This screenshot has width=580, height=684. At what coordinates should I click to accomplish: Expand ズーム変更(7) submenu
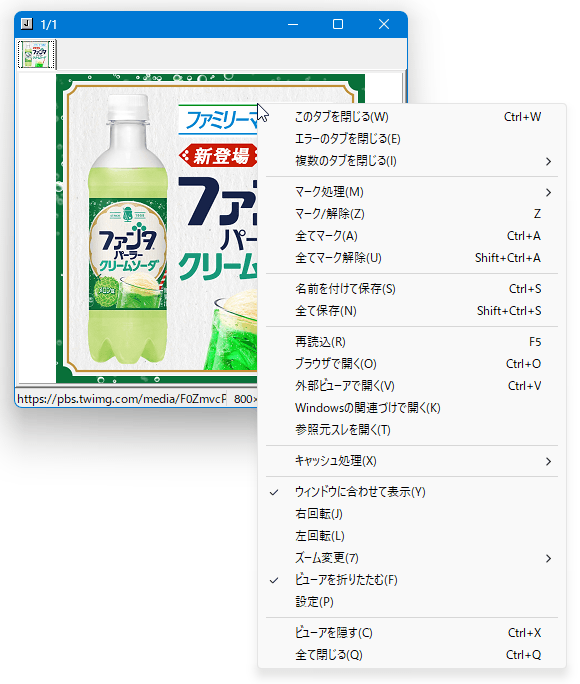412,558
